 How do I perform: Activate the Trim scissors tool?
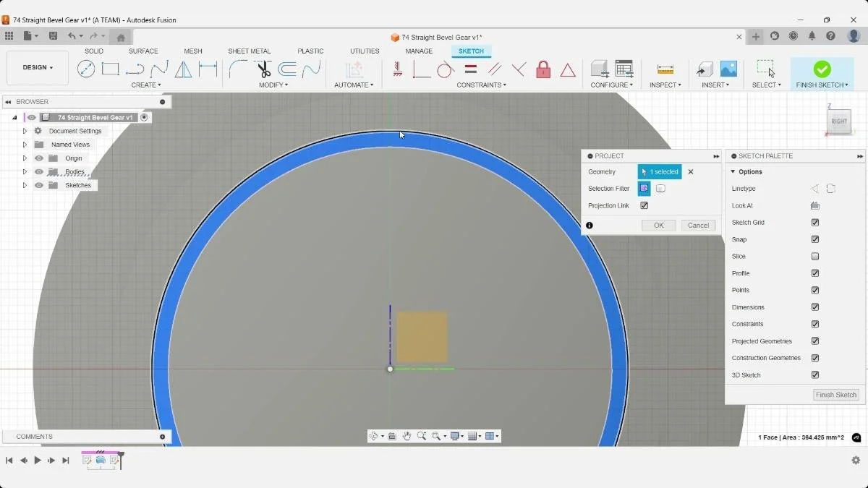263,69
